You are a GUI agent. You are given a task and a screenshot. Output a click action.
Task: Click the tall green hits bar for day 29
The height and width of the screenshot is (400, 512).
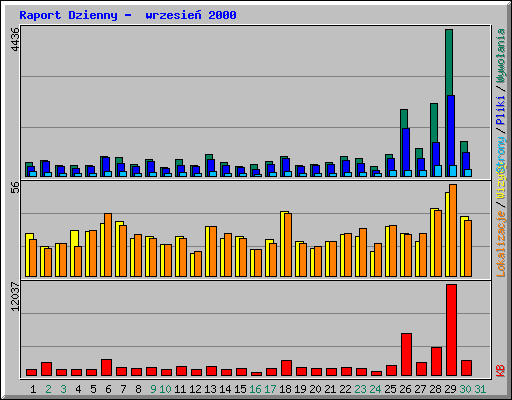point(449,62)
